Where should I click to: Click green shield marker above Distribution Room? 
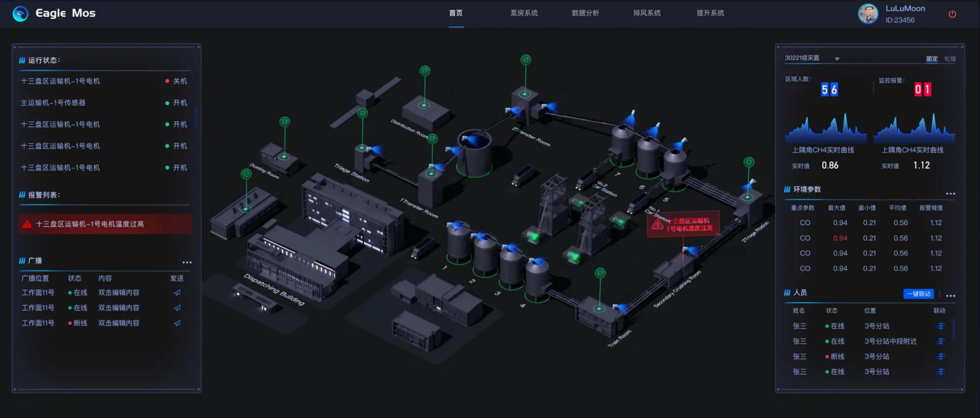coord(424,71)
